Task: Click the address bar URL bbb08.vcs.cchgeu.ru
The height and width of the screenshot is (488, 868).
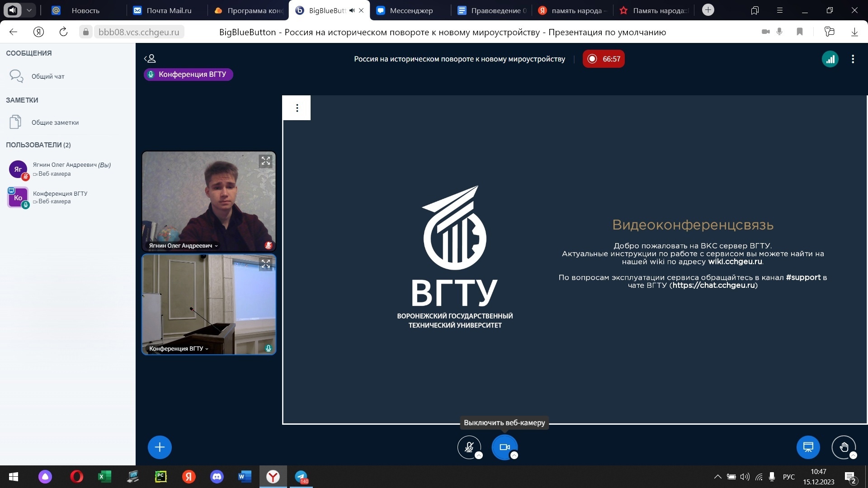Action: (x=139, y=32)
